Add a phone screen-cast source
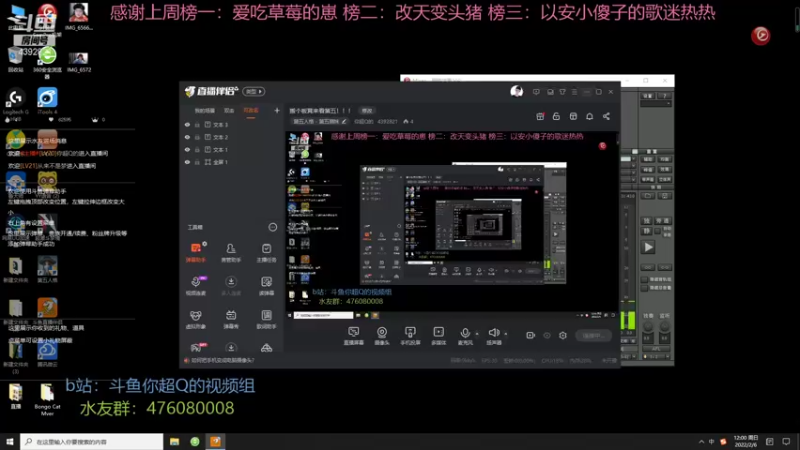This screenshot has width=800, height=450. pos(410,336)
